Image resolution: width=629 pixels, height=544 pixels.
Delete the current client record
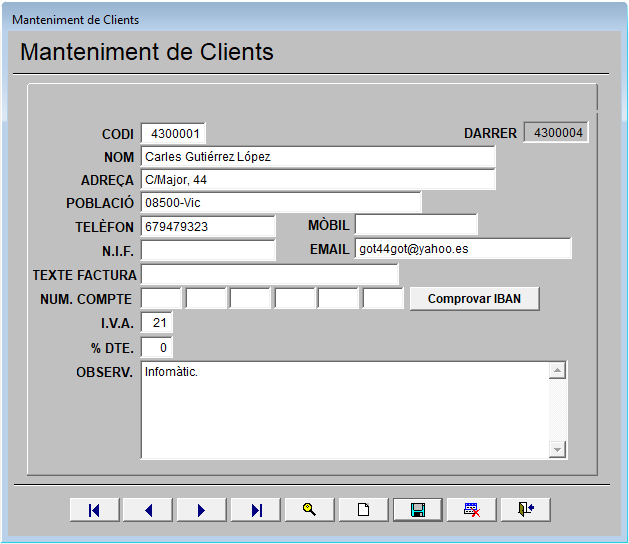point(472,510)
